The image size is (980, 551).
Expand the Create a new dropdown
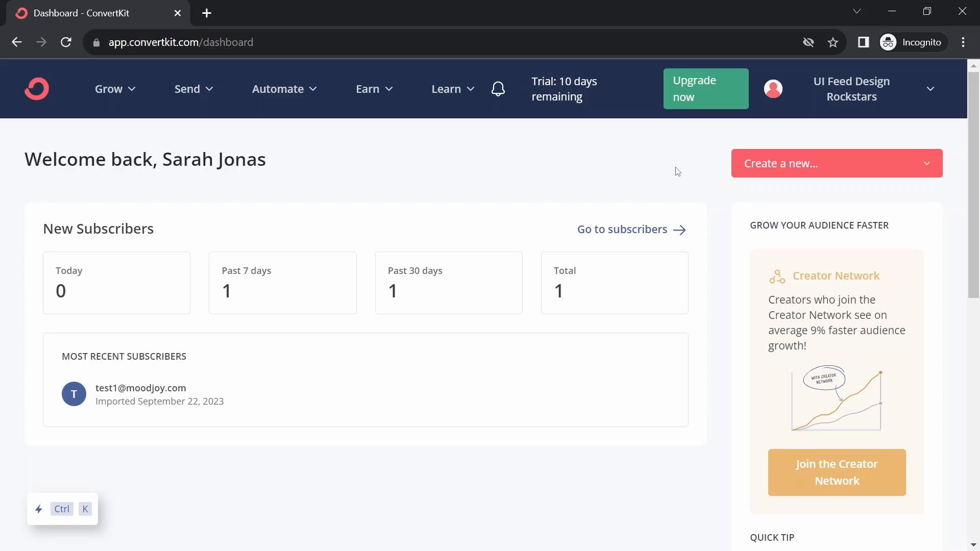(x=927, y=163)
